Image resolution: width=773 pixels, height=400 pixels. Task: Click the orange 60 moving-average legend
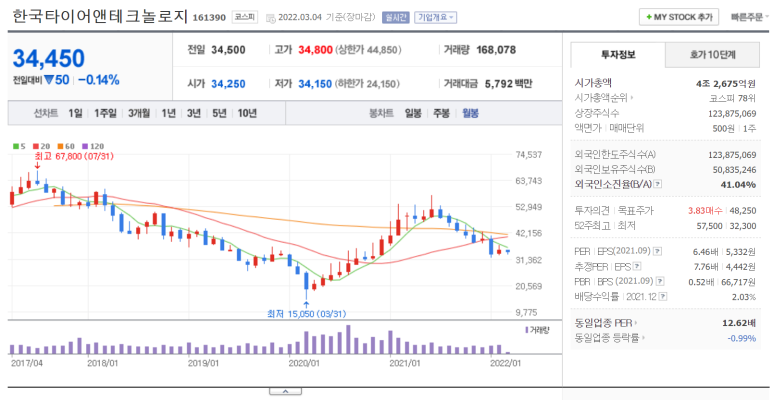66,146
